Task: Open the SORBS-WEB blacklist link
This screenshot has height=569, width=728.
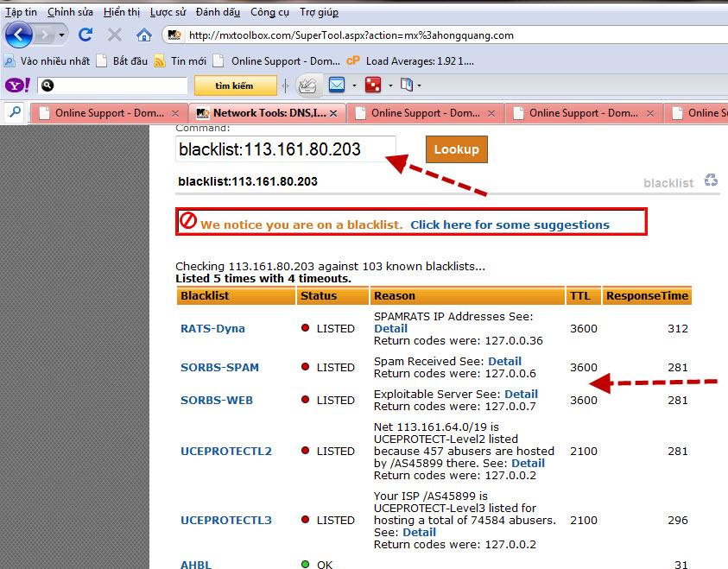Action: click(217, 401)
